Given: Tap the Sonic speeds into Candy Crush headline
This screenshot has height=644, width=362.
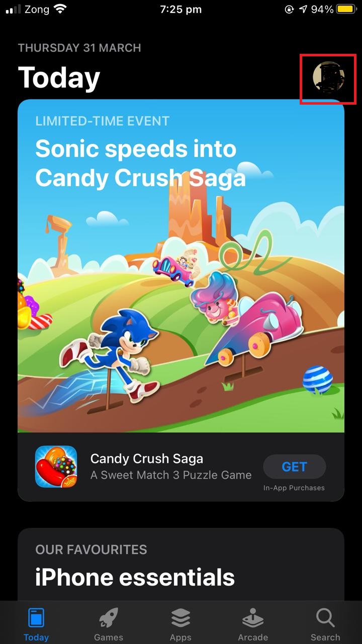Looking at the screenshot, I should coord(141,163).
